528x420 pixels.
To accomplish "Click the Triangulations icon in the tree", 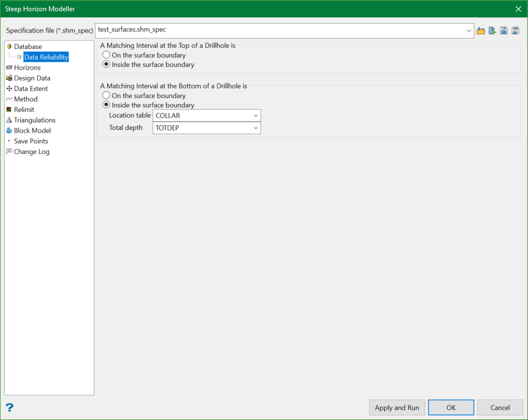I will (9, 120).
